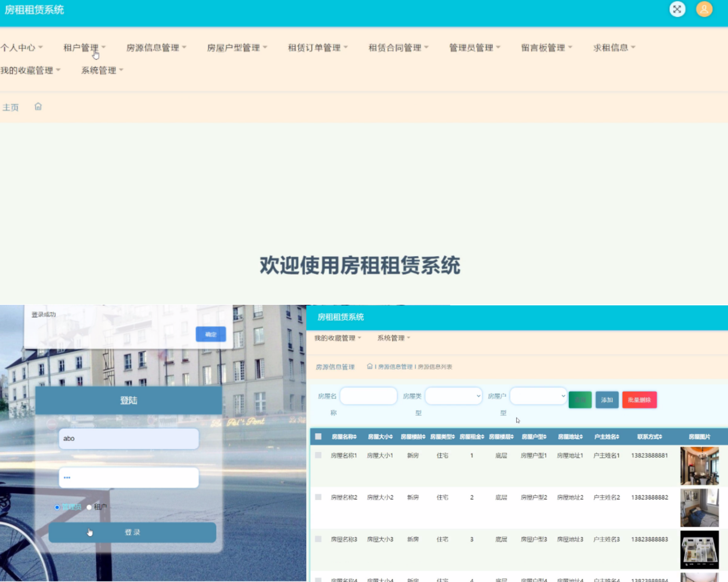Screen dimensions: 728x582
Task: Sort the table by 房屋地址 column
Action: tap(570, 436)
